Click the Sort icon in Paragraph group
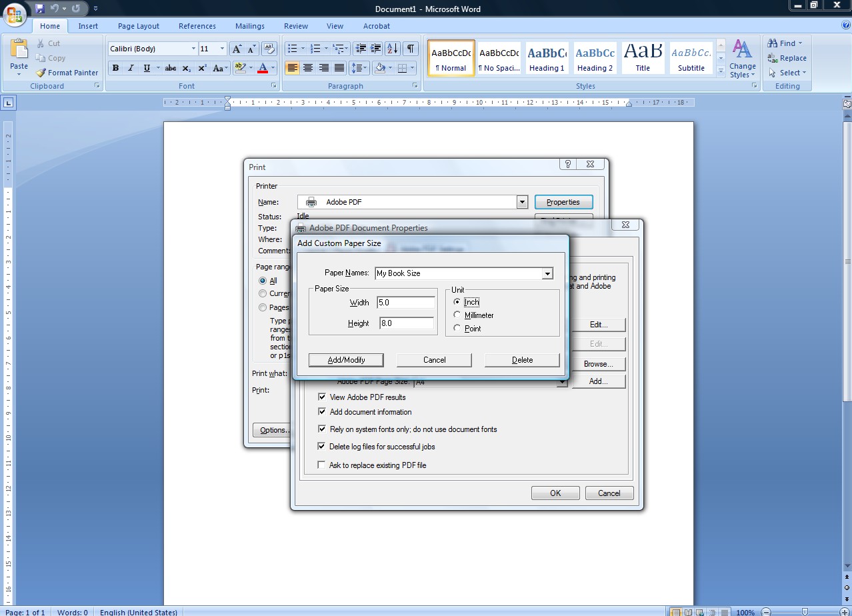This screenshot has height=616, width=852. [x=392, y=48]
